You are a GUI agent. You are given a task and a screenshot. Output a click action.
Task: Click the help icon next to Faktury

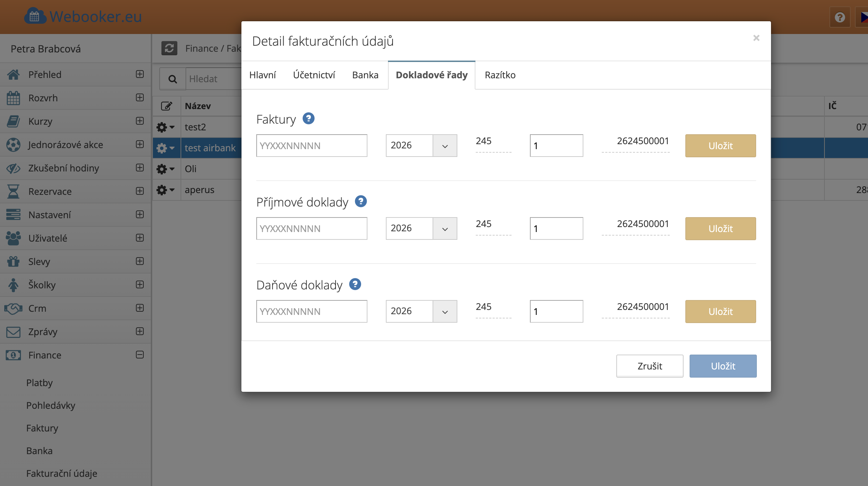[308, 118]
